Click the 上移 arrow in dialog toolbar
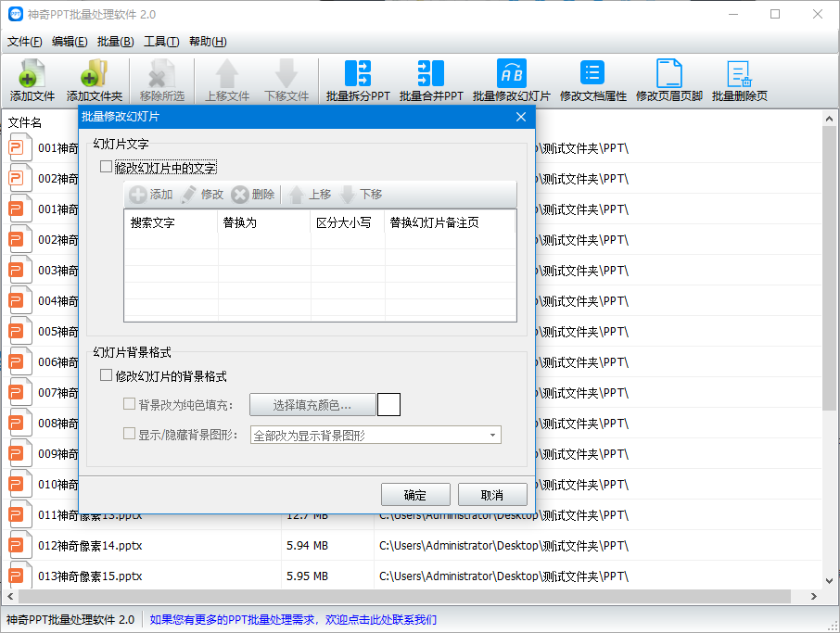 [310, 195]
